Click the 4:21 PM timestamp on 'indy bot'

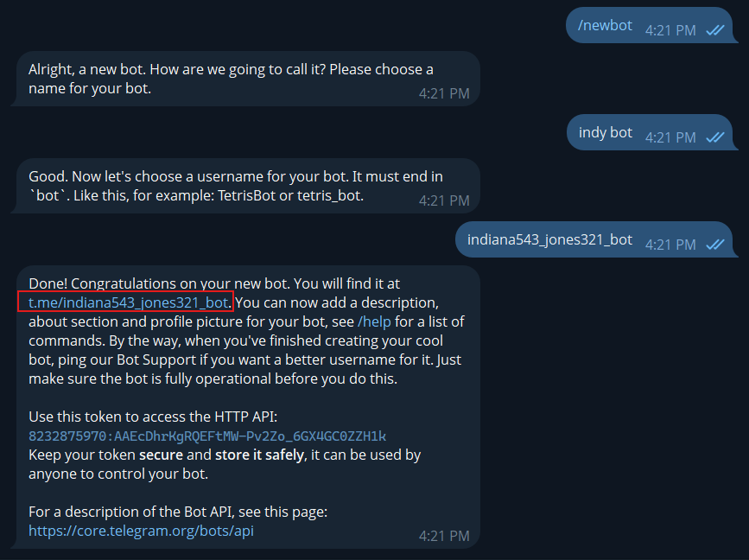670,137
